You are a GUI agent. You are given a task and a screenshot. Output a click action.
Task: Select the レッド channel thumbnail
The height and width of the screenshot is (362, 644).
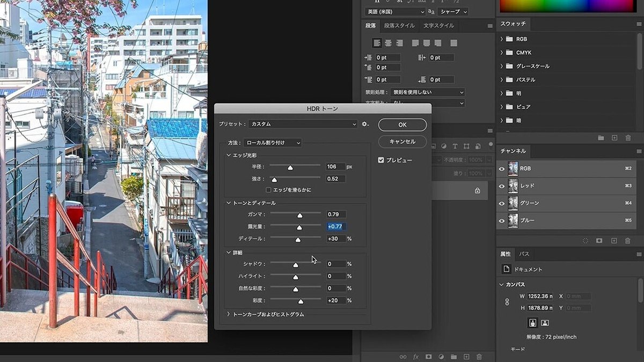click(x=514, y=186)
